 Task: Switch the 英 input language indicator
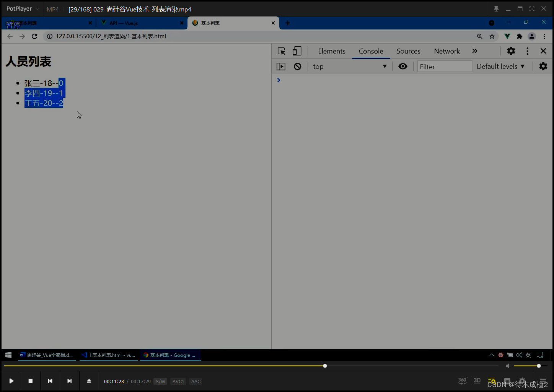[528, 355]
